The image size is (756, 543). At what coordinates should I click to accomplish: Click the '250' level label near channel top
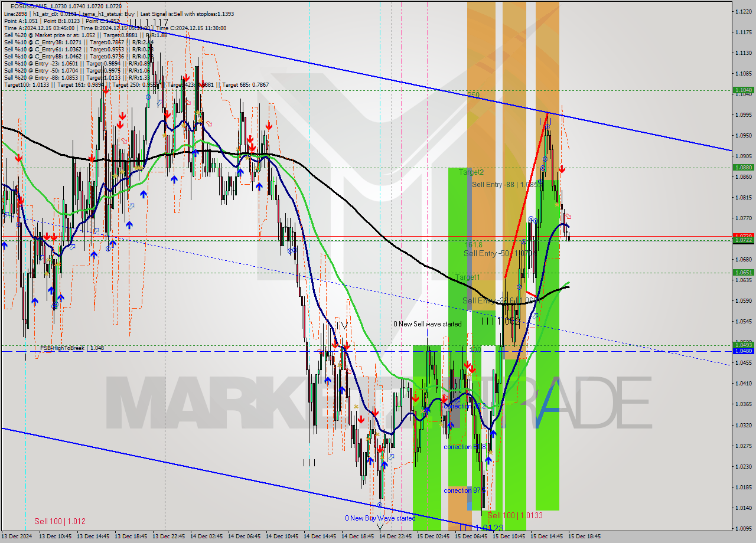[473, 94]
